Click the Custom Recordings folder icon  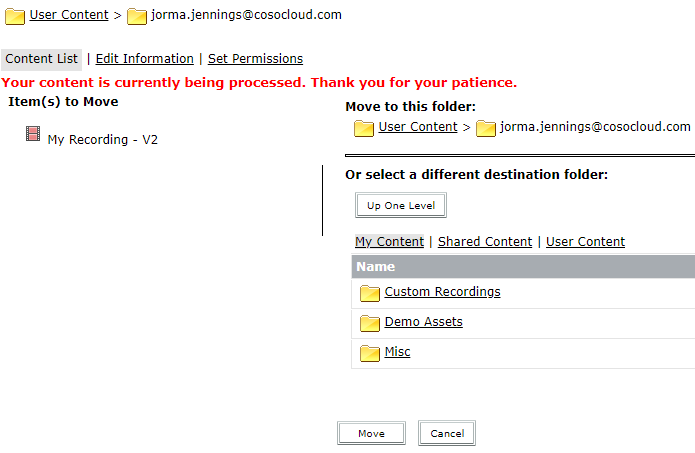pos(370,293)
